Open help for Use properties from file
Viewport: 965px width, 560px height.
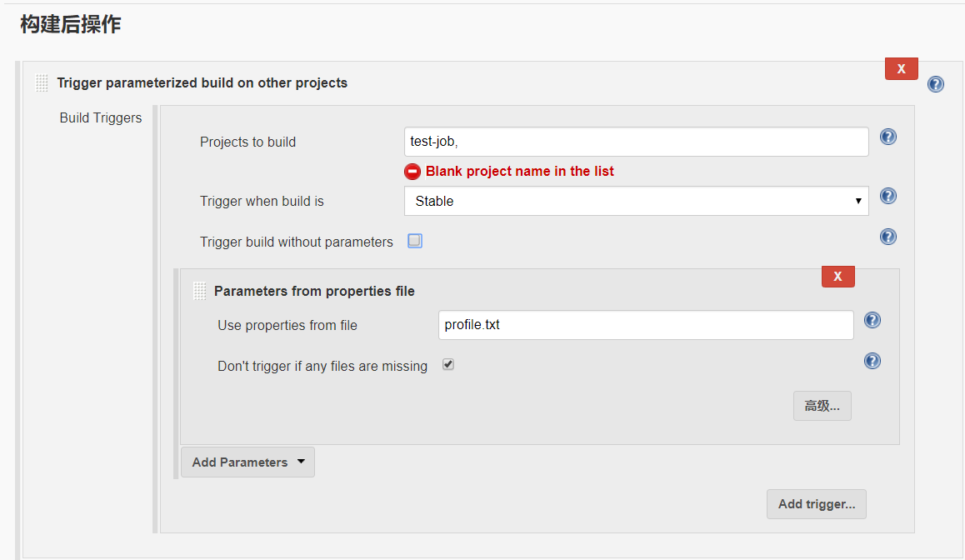[872, 320]
